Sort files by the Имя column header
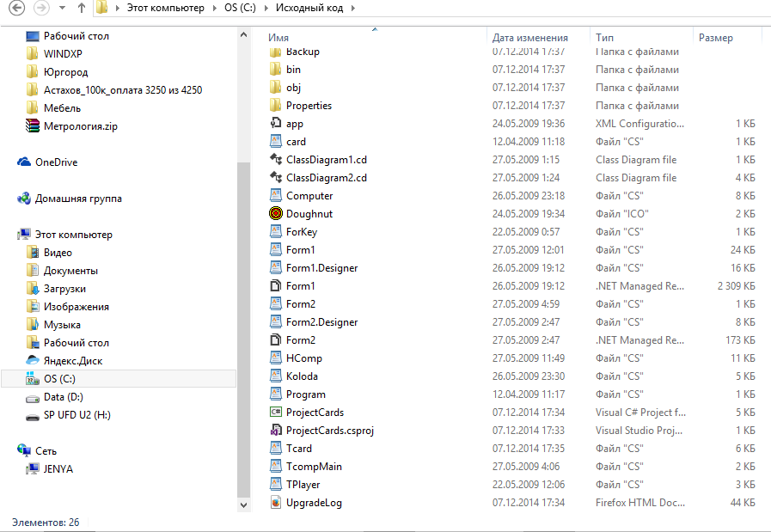The width and height of the screenshot is (771, 532). (x=278, y=38)
